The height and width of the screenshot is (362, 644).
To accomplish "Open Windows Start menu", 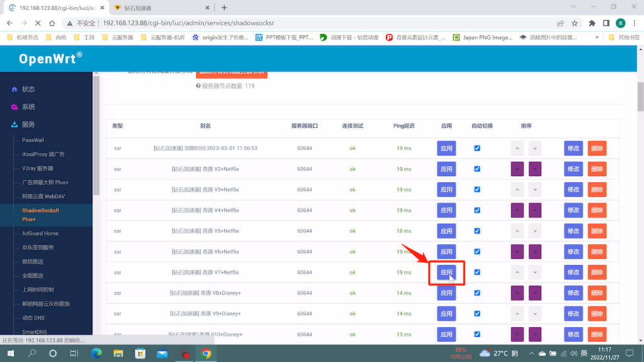I will click(11, 353).
